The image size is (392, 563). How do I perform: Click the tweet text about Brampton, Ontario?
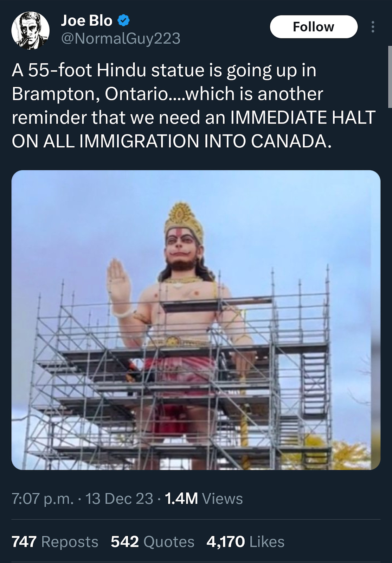[193, 106]
